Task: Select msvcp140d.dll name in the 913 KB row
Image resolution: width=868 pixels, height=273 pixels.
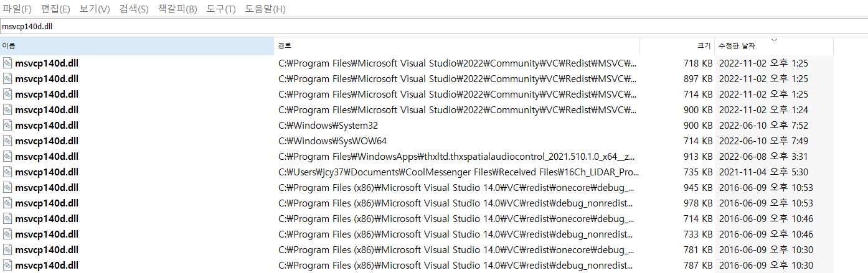Action: tap(47, 156)
